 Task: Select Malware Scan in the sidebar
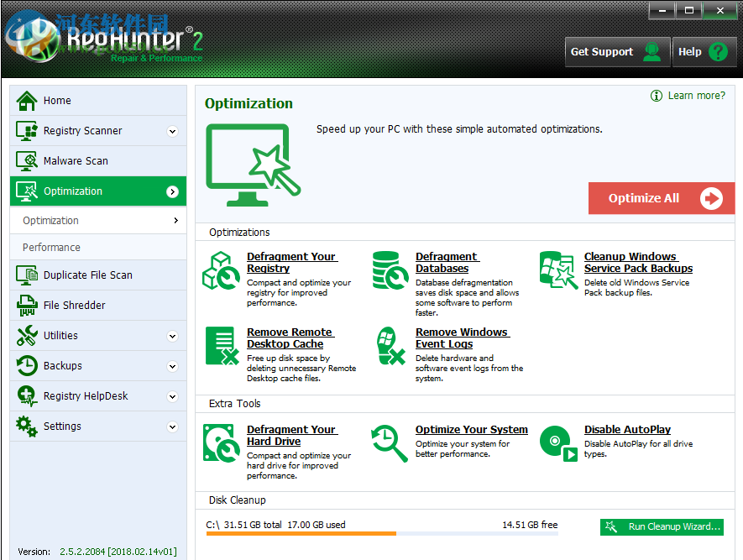98,161
